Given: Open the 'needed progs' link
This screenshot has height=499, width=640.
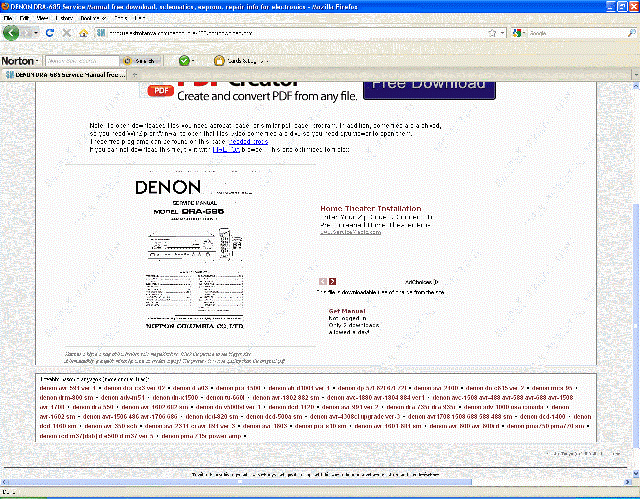Looking at the screenshot, I should [x=248, y=142].
